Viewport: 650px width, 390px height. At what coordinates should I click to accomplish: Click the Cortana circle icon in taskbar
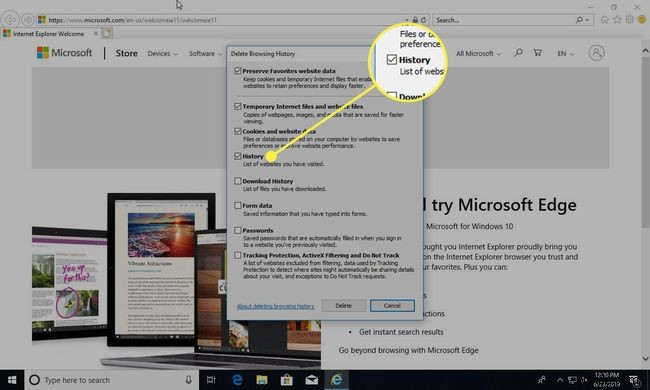pyautogui.click(x=35, y=380)
